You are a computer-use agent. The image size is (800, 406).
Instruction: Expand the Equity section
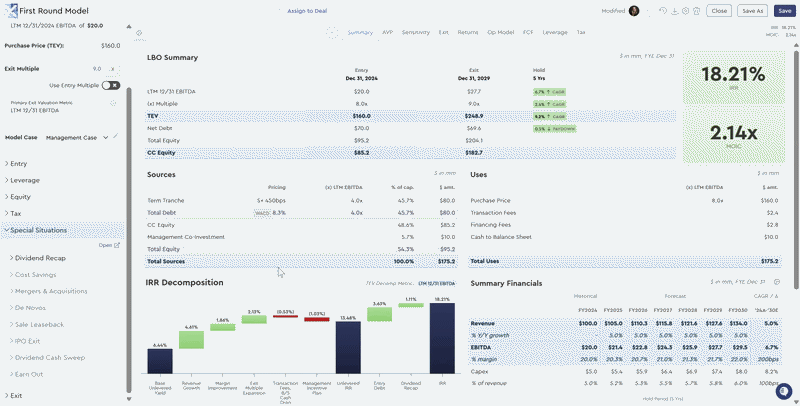point(18,197)
